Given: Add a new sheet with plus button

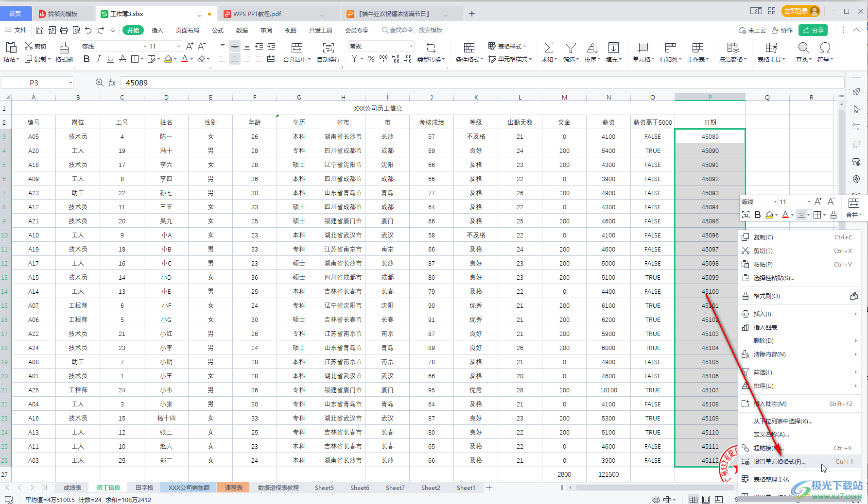Looking at the screenshot, I should pyautogui.click(x=489, y=487).
